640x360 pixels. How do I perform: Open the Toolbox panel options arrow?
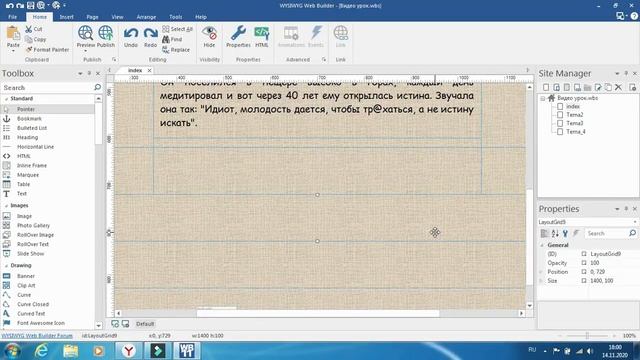point(80,73)
